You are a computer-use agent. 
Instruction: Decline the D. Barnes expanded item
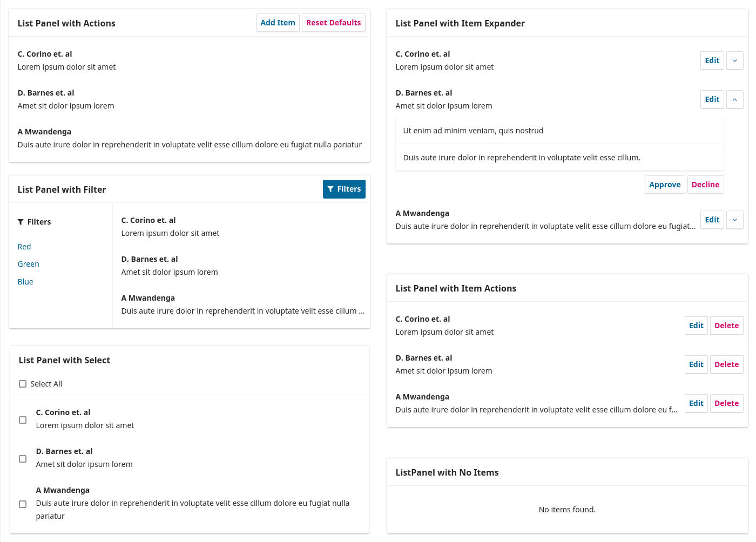click(705, 185)
